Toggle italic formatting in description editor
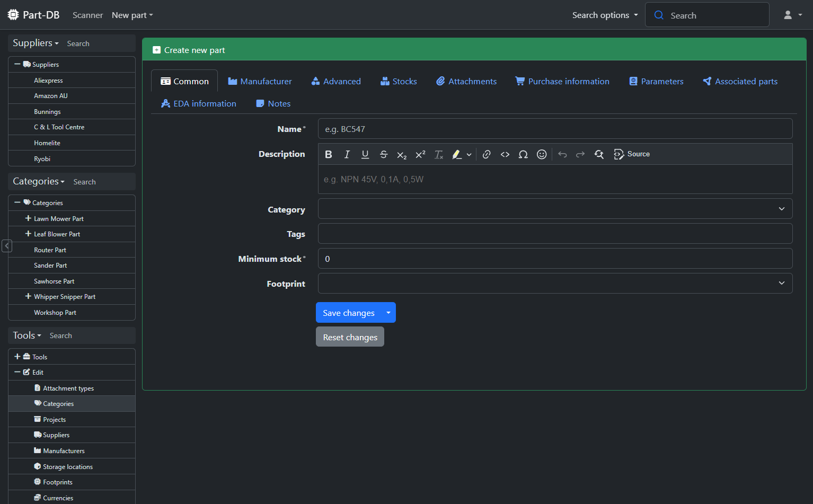813x504 pixels. 347,154
